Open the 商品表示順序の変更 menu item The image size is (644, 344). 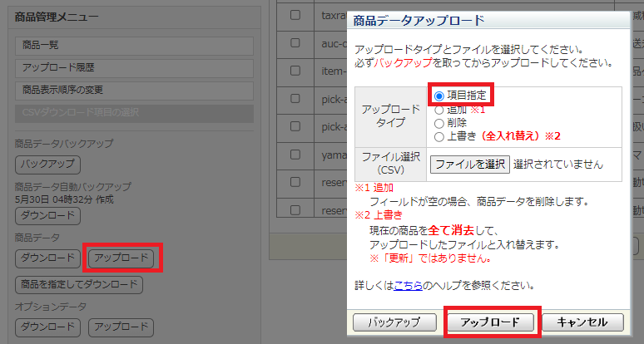(x=133, y=91)
